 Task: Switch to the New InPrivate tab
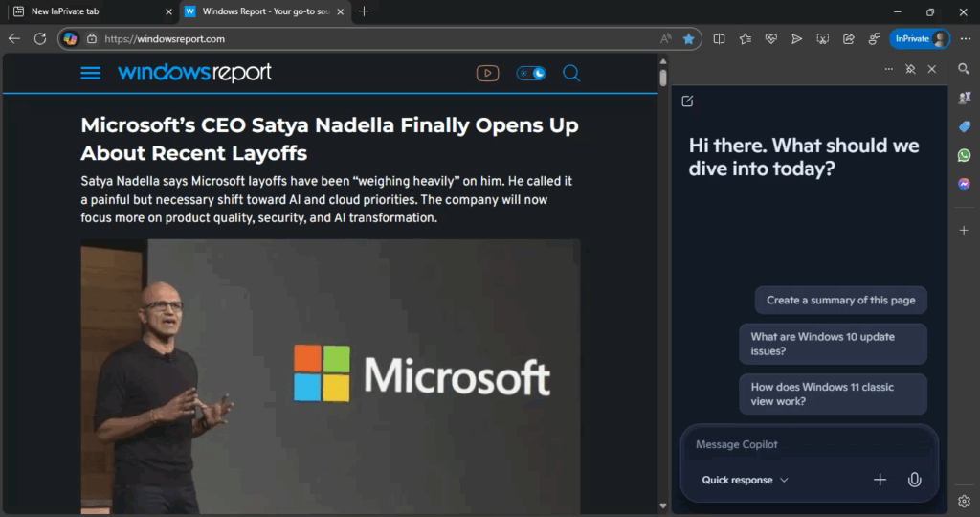[93, 11]
